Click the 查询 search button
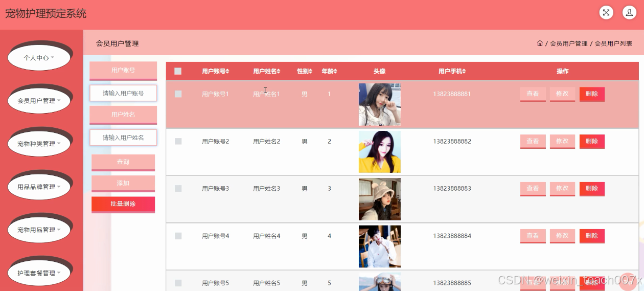The image size is (644, 291). (x=123, y=162)
